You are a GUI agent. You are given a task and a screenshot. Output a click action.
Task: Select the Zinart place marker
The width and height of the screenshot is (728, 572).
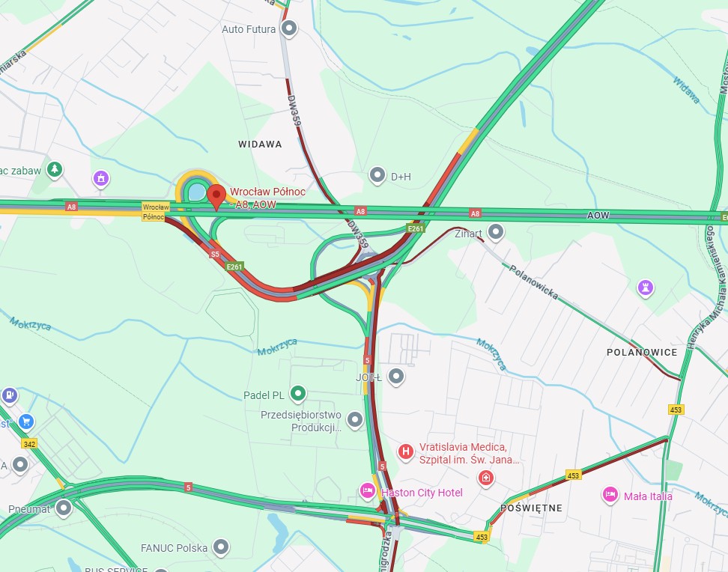point(496,232)
